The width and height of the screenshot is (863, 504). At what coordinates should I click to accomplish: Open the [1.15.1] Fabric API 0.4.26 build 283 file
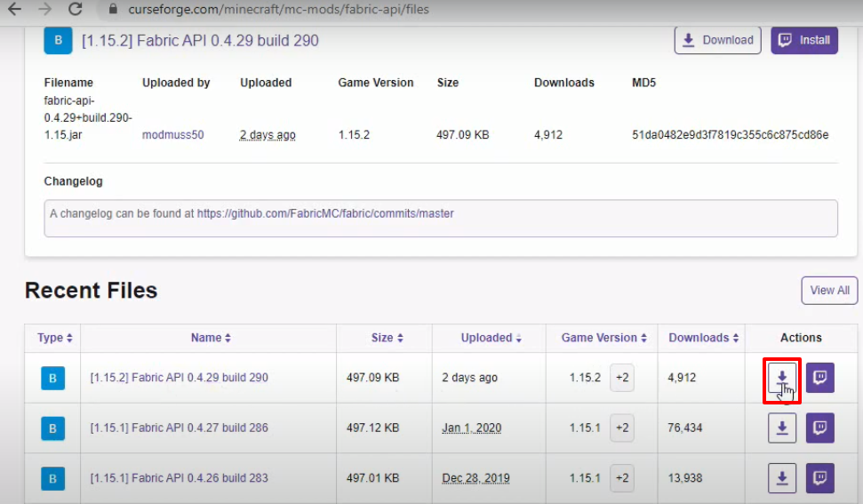(x=179, y=477)
